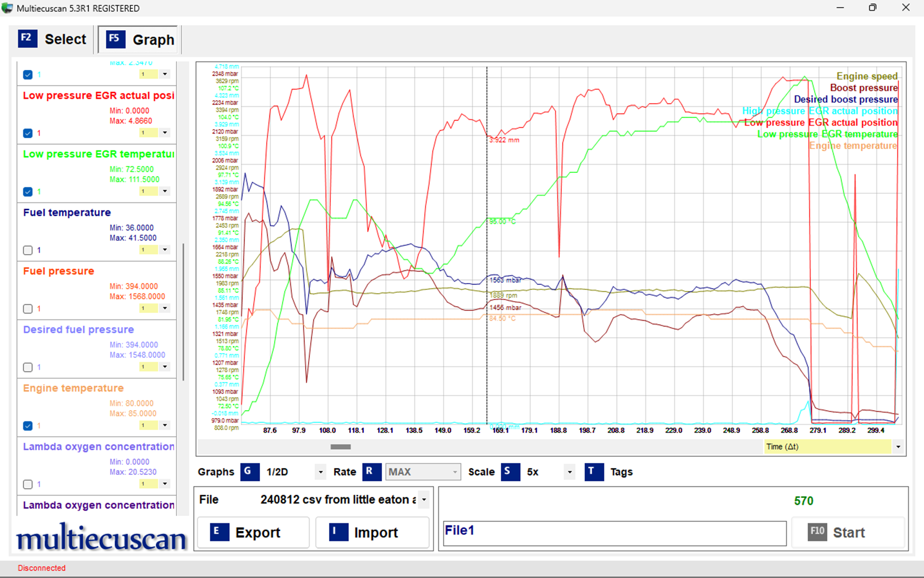
Task: Enable the Desired fuel pressure checkbox
Action: [x=28, y=367]
